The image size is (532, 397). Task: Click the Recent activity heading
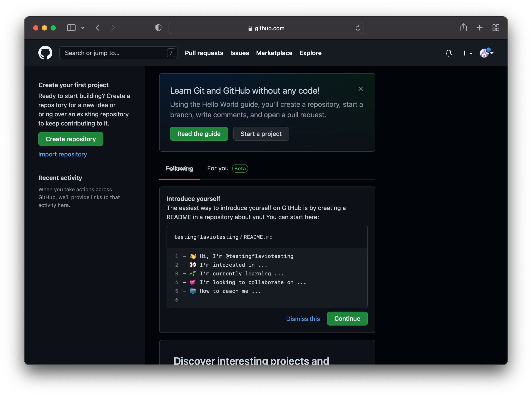coord(60,178)
